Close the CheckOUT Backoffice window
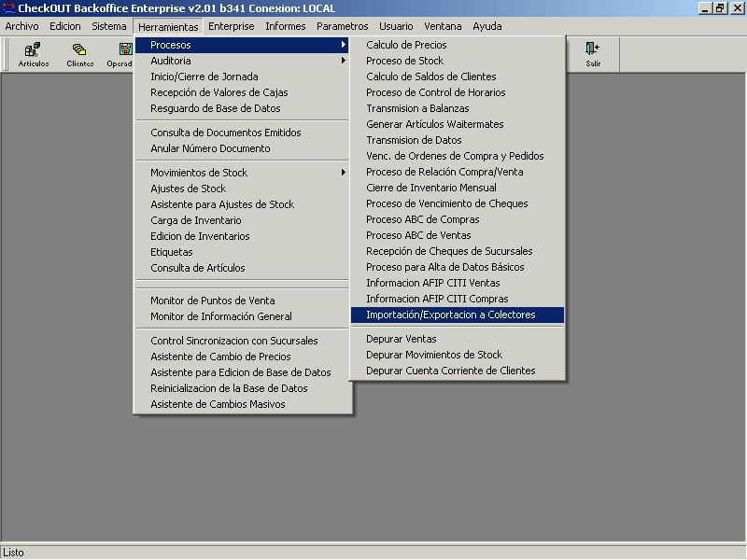747x560 pixels. point(737,8)
